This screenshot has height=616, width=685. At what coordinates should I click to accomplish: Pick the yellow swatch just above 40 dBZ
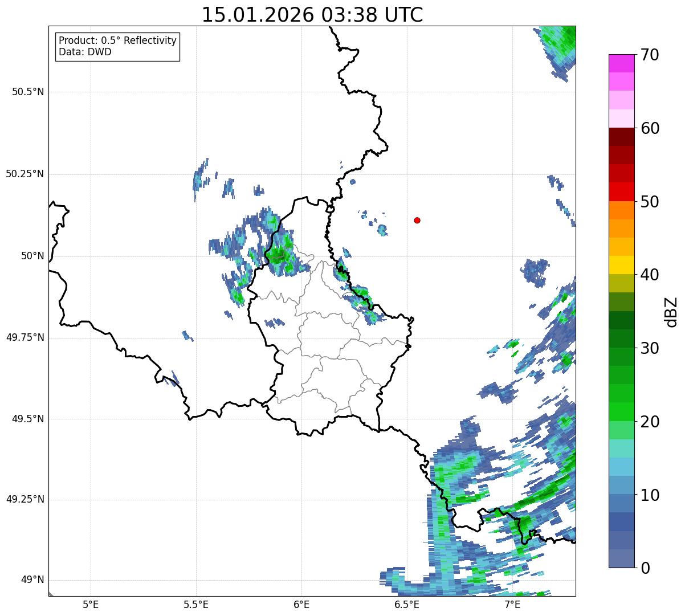tap(622, 266)
